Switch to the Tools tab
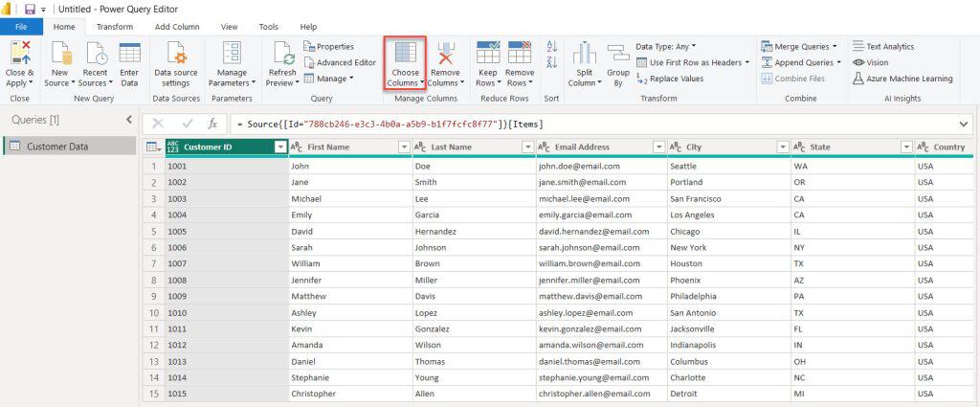Image resolution: width=980 pixels, height=407 pixels. [x=268, y=27]
